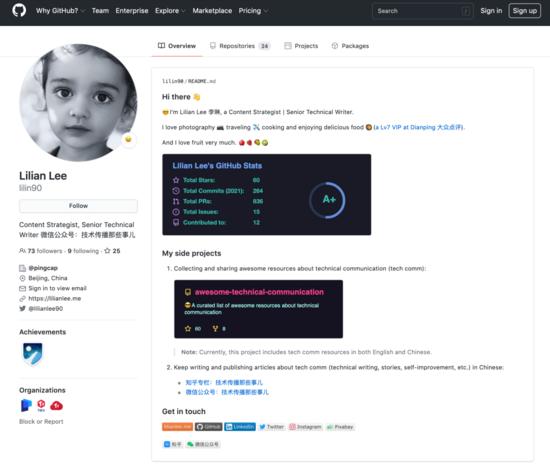Viewport: 550px width, 466px height.
Task: Switch to the Repositories tab
Action: [x=240, y=46]
